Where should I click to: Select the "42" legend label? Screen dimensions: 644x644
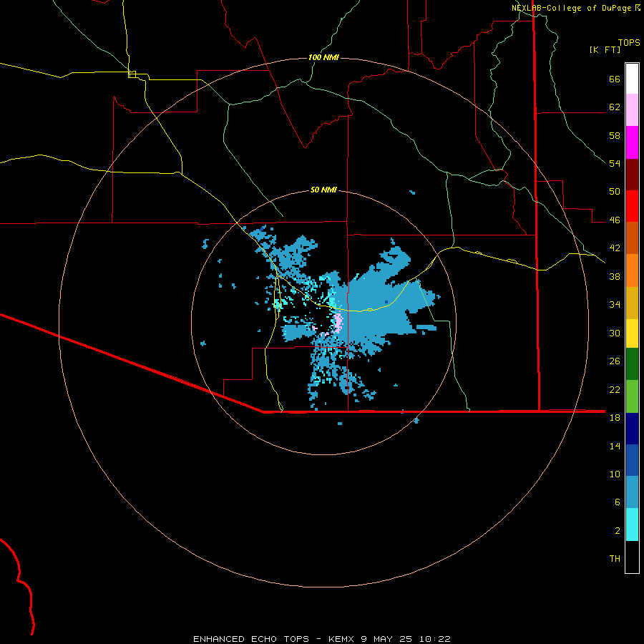tap(615, 248)
